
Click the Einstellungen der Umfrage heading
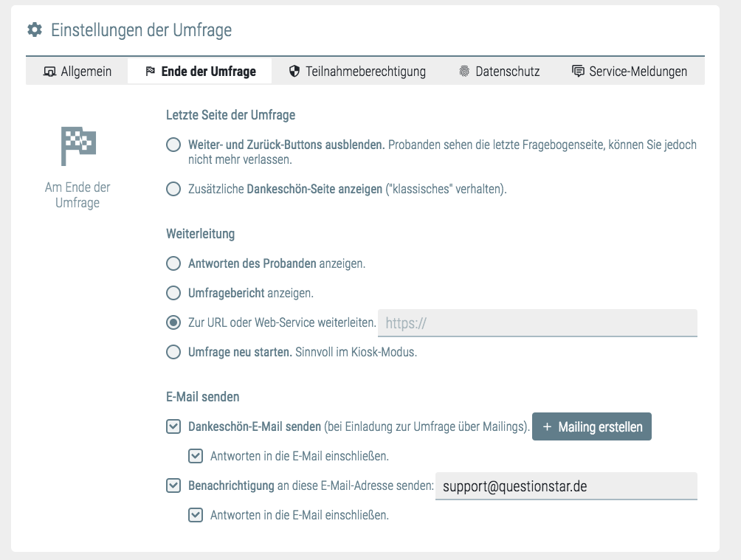(141, 30)
